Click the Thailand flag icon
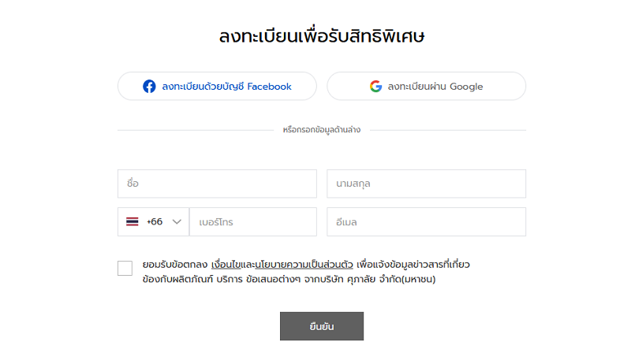 (x=132, y=221)
